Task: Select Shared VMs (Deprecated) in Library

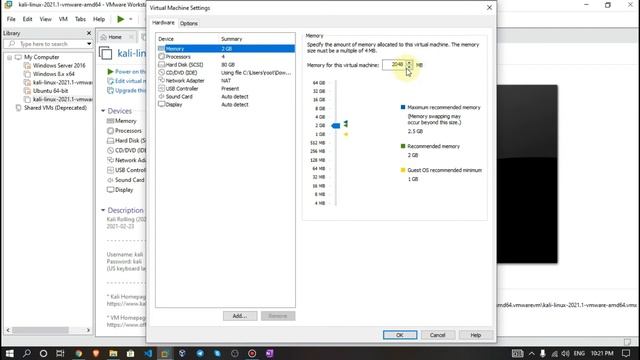Action: [55, 108]
